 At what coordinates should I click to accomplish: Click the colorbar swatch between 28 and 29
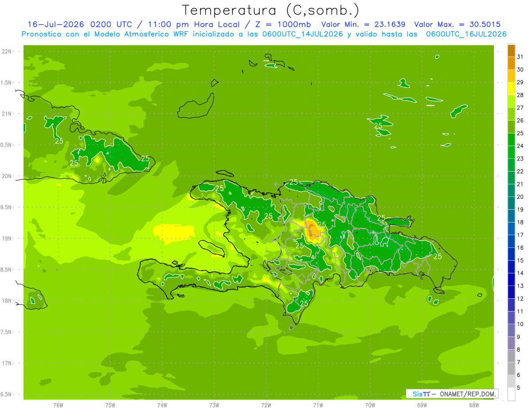point(511,89)
